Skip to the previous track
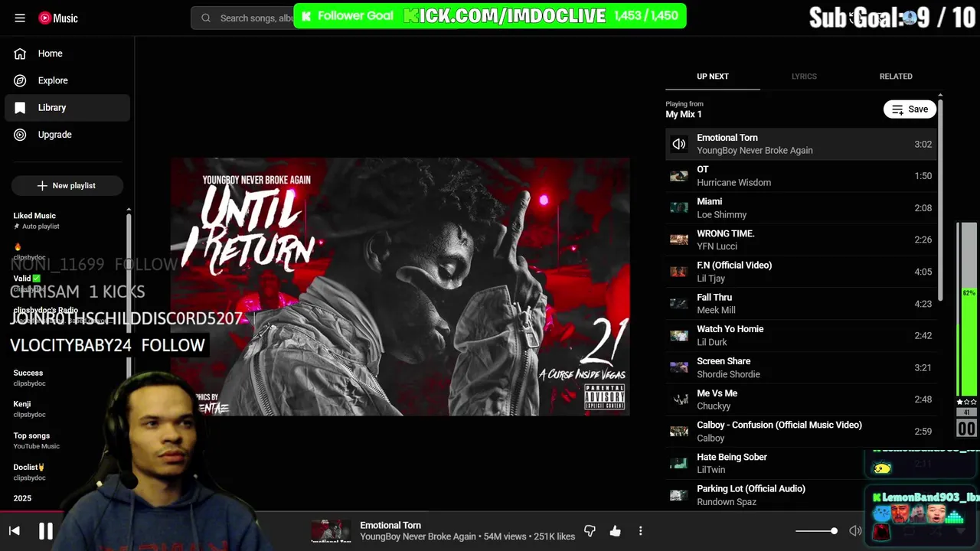This screenshot has width=980, height=551. tap(15, 530)
